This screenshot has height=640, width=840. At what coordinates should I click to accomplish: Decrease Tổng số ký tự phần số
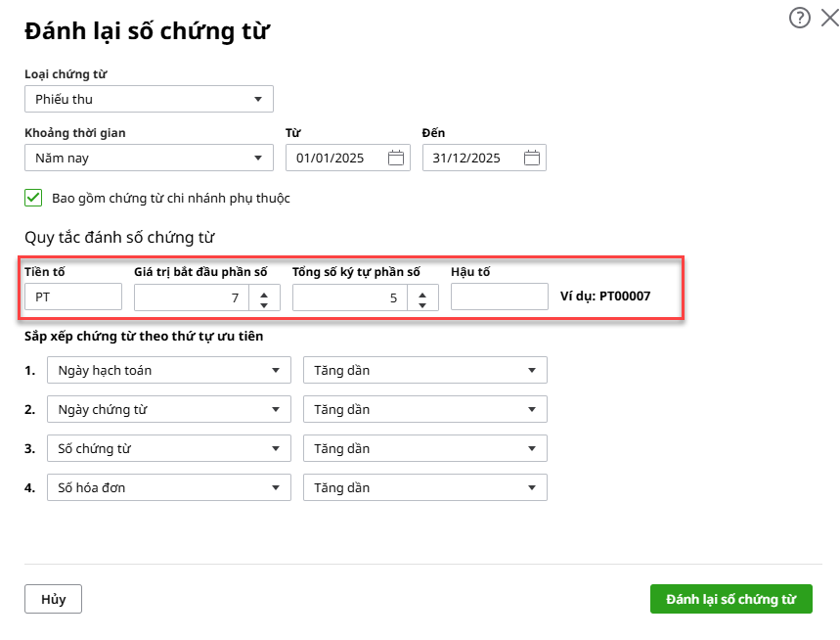pyautogui.click(x=422, y=303)
